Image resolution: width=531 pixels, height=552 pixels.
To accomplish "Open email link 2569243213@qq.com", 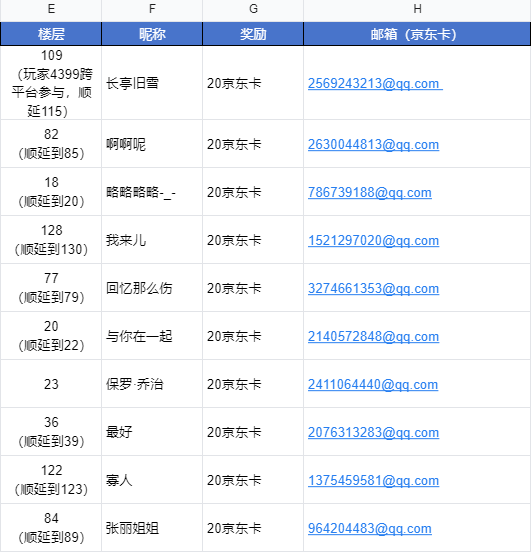I will tap(375, 83).
